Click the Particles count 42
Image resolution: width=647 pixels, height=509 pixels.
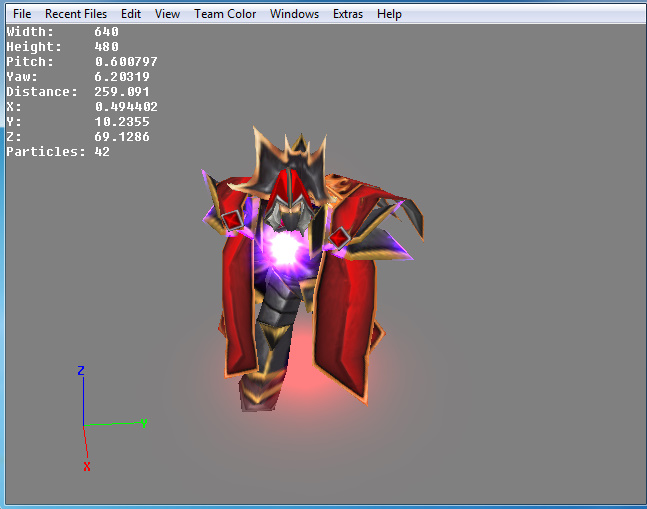click(x=102, y=152)
